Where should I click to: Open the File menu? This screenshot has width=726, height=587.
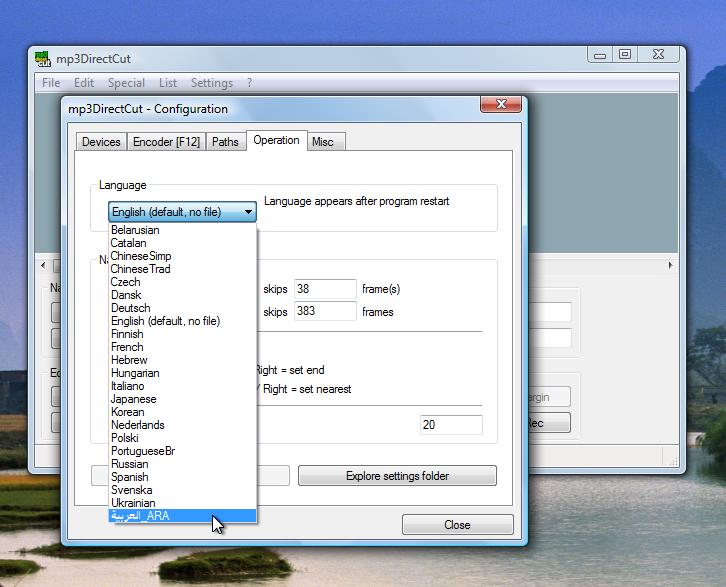(x=51, y=83)
